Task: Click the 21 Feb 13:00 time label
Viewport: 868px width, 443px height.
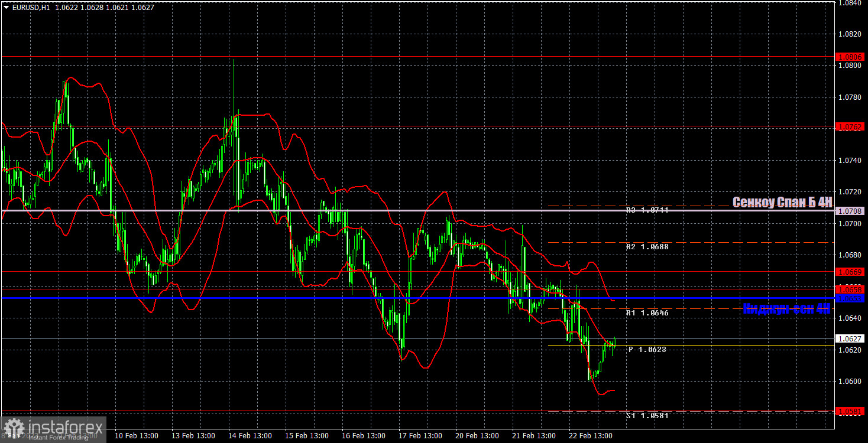Action: (534, 436)
